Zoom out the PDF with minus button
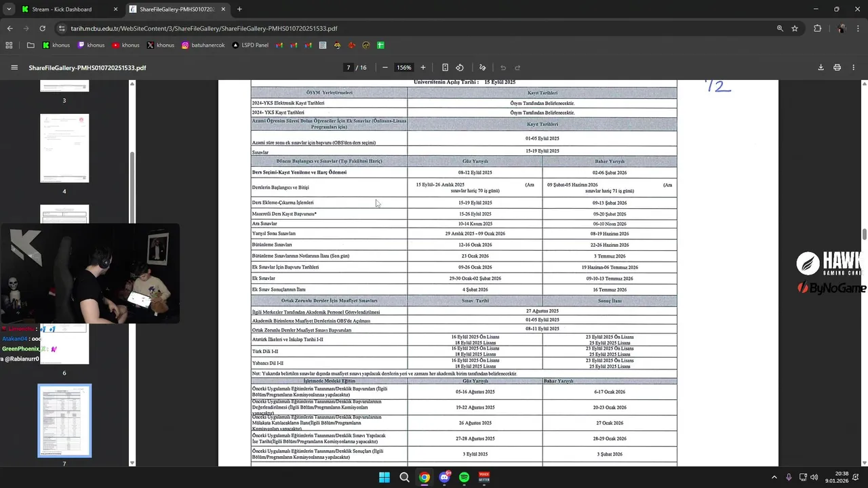Image resolution: width=868 pixels, height=488 pixels. click(x=385, y=68)
